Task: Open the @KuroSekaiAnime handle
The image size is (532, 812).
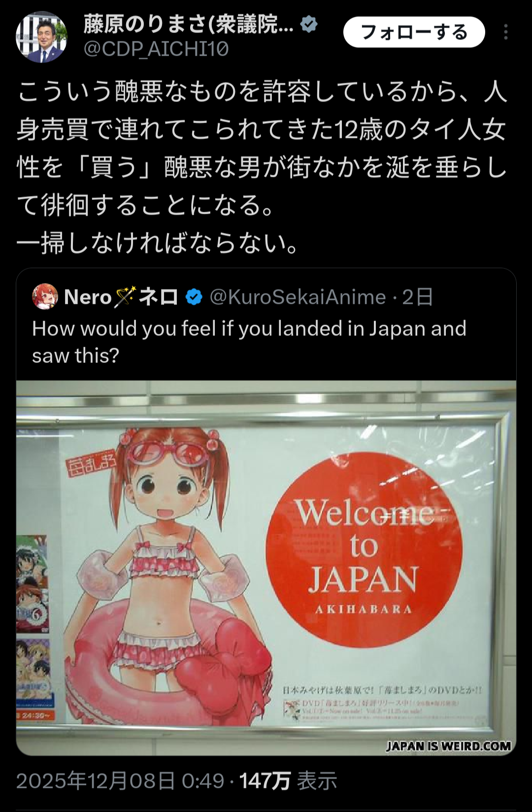Action: coord(298,297)
